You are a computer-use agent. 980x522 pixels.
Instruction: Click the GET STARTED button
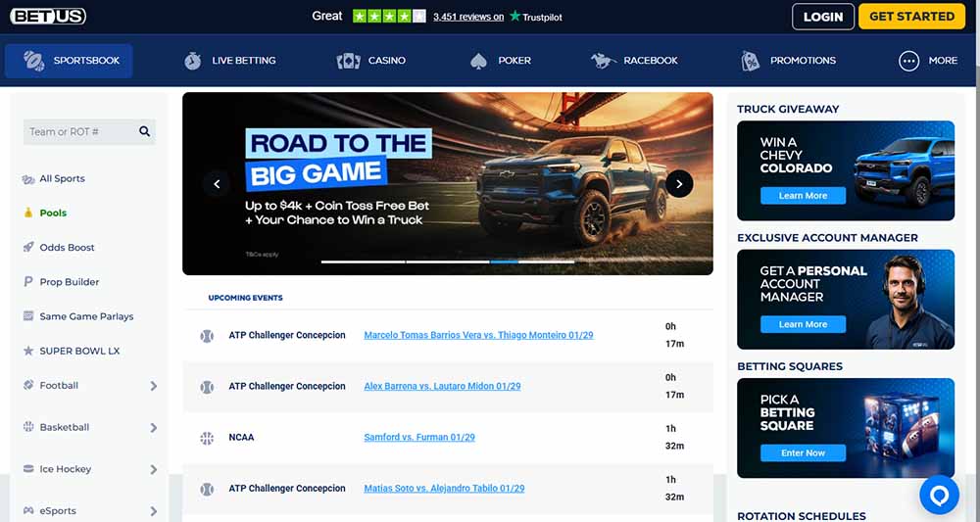(911, 17)
